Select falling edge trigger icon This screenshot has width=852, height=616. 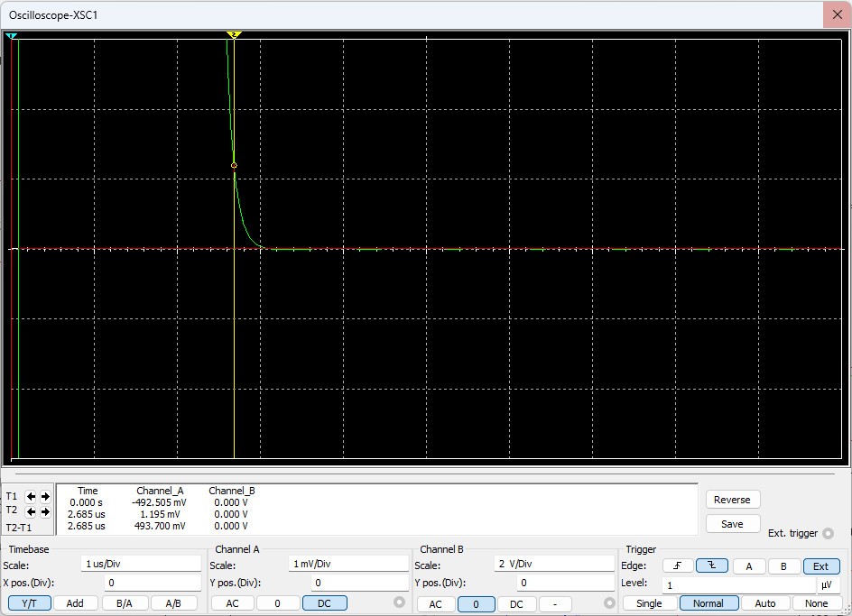coord(712,566)
